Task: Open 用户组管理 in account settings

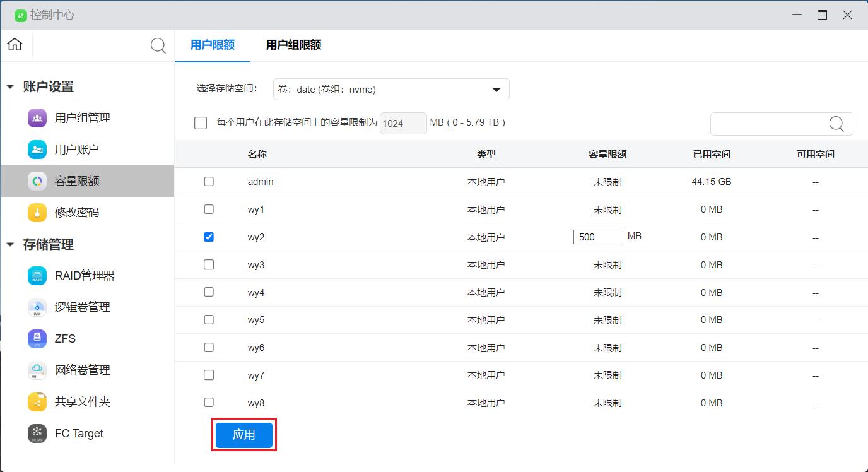Action: click(x=37, y=117)
